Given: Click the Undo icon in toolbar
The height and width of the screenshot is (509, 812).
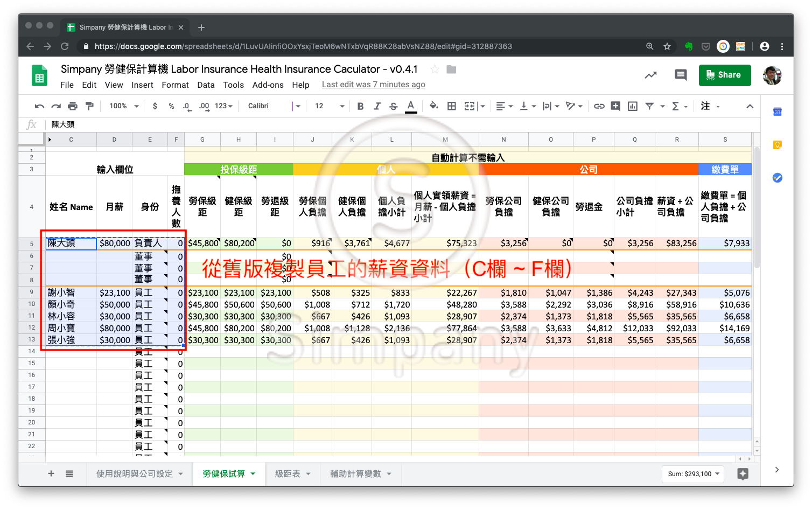Looking at the screenshot, I should 39,106.
